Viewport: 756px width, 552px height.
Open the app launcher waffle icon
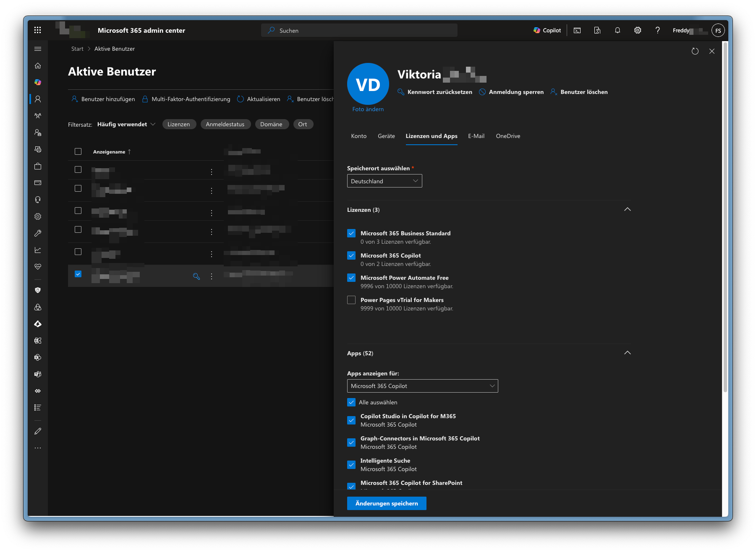(37, 30)
